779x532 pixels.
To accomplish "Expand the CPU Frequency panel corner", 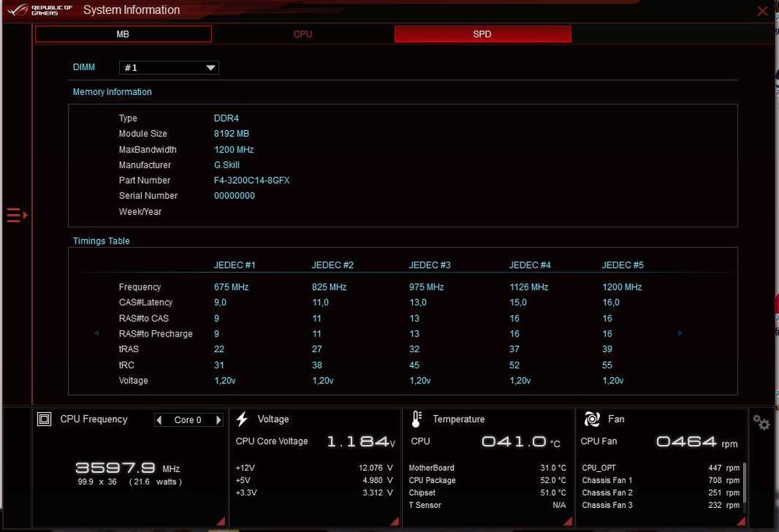I will point(221,521).
